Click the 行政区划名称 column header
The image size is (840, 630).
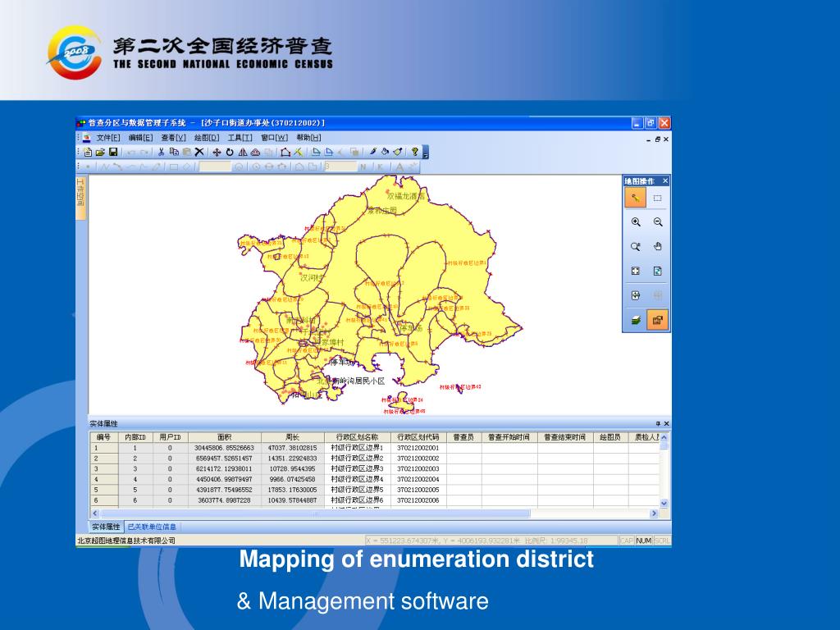pyautogui.click(x=358, y=437)
